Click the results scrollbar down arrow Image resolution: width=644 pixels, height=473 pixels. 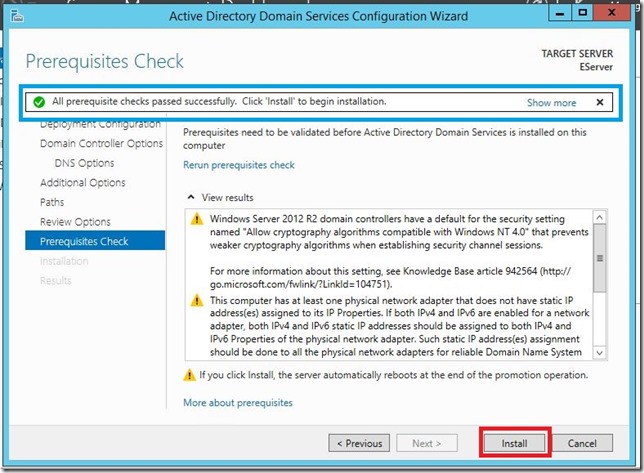[x=600, y=352]
